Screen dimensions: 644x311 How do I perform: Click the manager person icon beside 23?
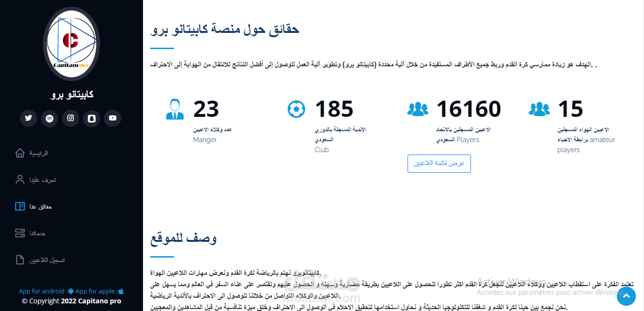click(175, 109)
